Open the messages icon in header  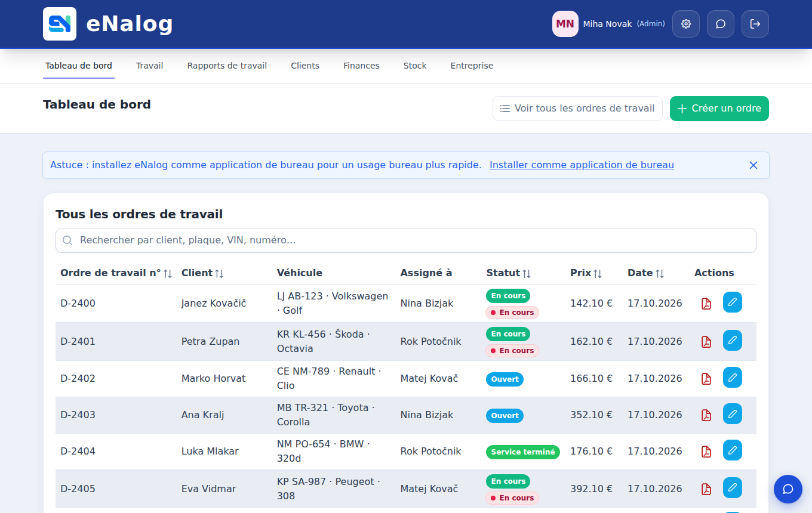click(x=721, y=24)
